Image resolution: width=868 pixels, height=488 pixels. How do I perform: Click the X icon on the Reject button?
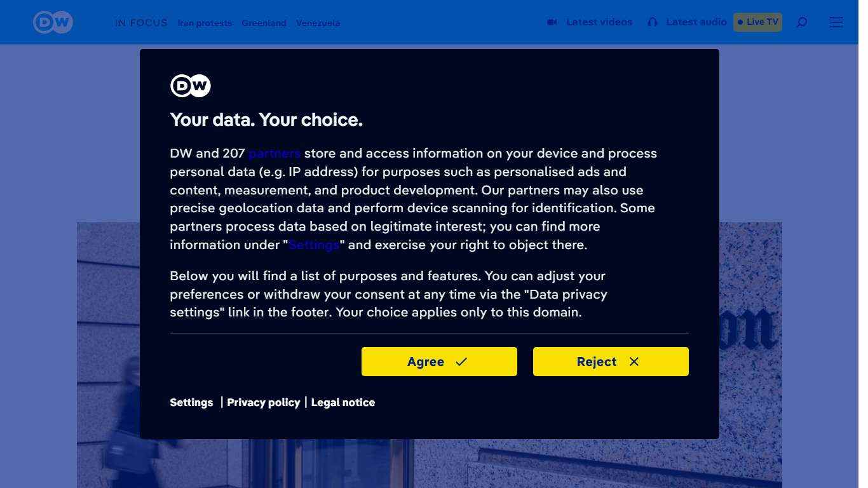[634, 362]
